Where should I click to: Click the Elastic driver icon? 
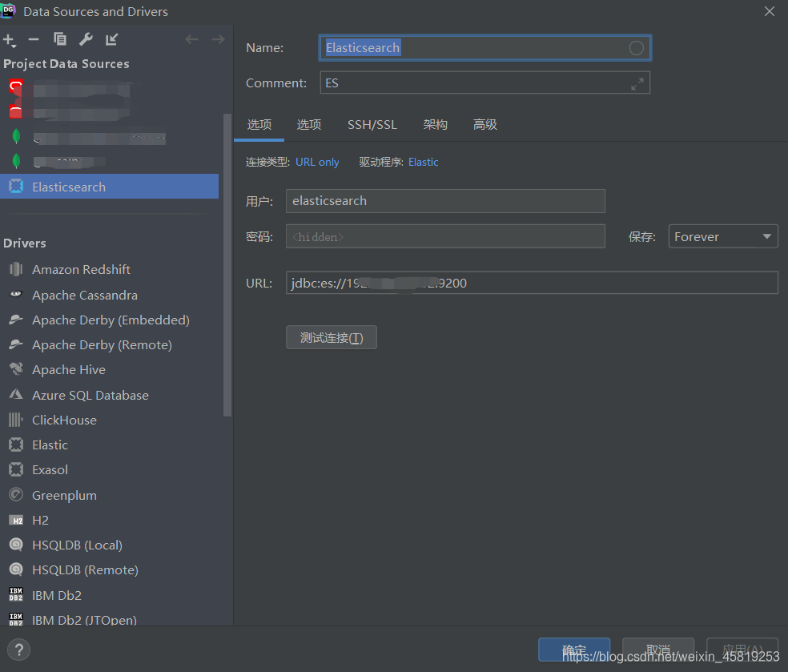click(x=16, y=445)
